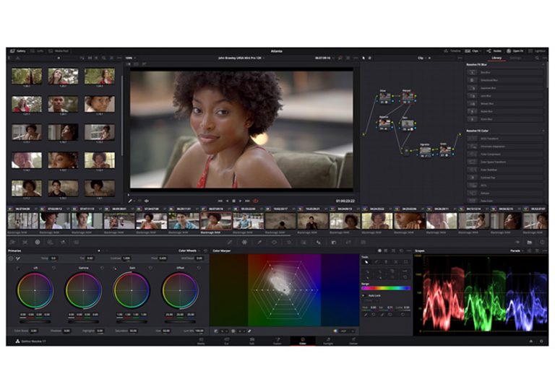Open the viewer zoom percentage dropdown
The width and height of the screenshot is (555, 392).
131,58
